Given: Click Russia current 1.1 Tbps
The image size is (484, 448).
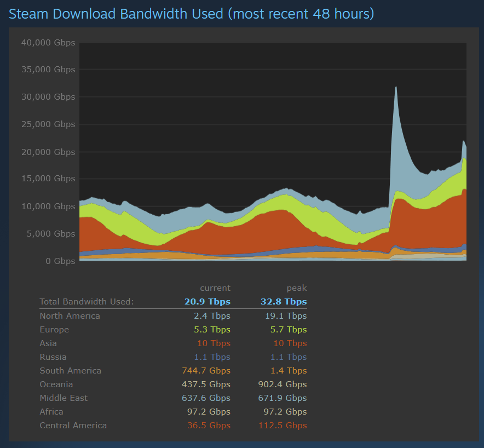Looking at the screenshot, I should tap(212, 357).
